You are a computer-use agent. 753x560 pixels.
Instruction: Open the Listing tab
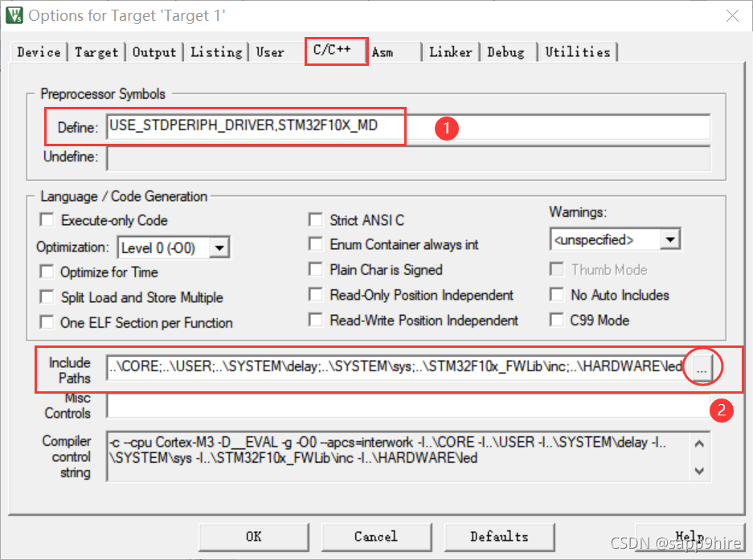tap(216, 52)
